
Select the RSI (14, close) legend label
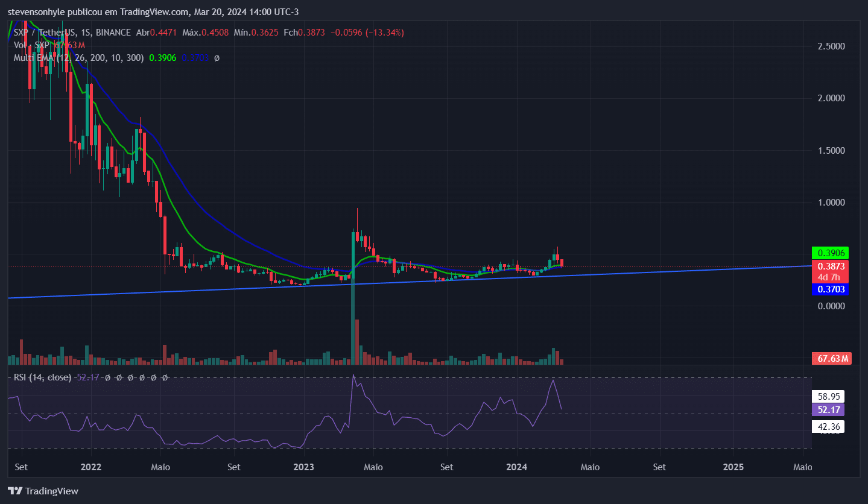tap(42, 377)
